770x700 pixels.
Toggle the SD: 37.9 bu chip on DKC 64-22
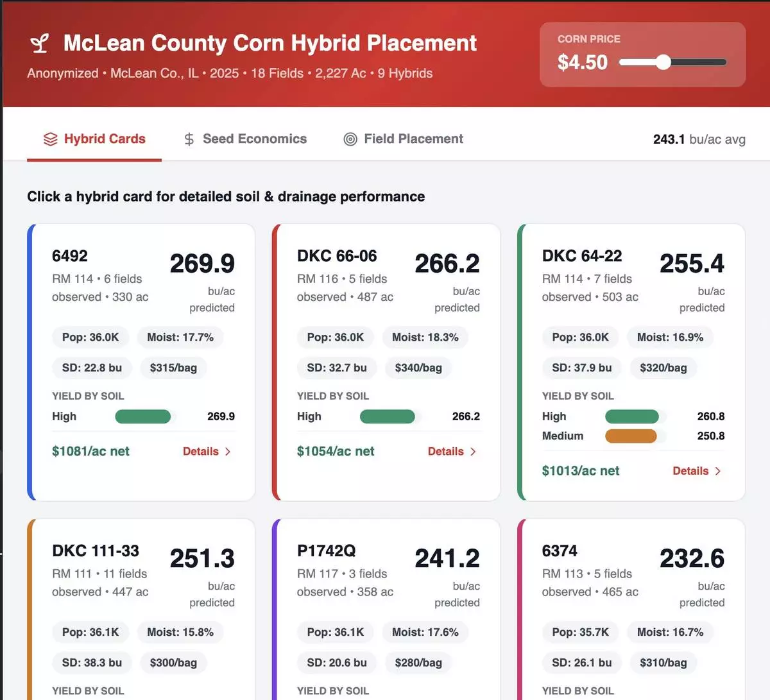click(581, 368)
